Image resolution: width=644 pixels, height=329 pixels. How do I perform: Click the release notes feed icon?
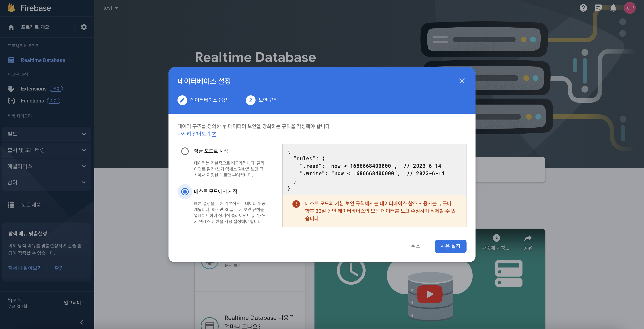pyautogui.click(x=598, y=8)
